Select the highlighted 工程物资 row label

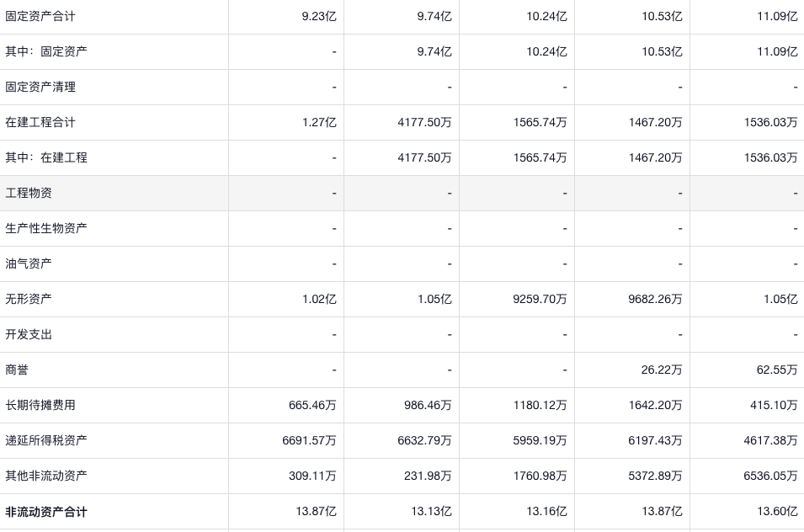29,193
